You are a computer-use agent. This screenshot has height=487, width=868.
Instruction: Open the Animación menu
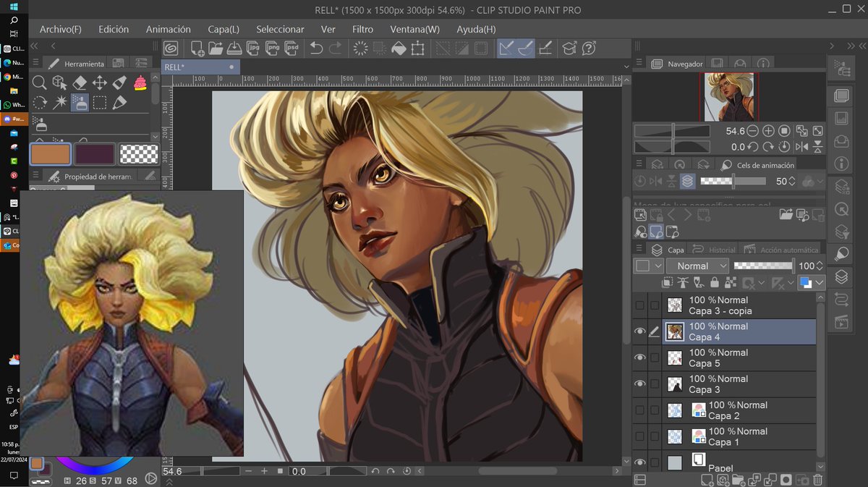click(x=169, y=29)
